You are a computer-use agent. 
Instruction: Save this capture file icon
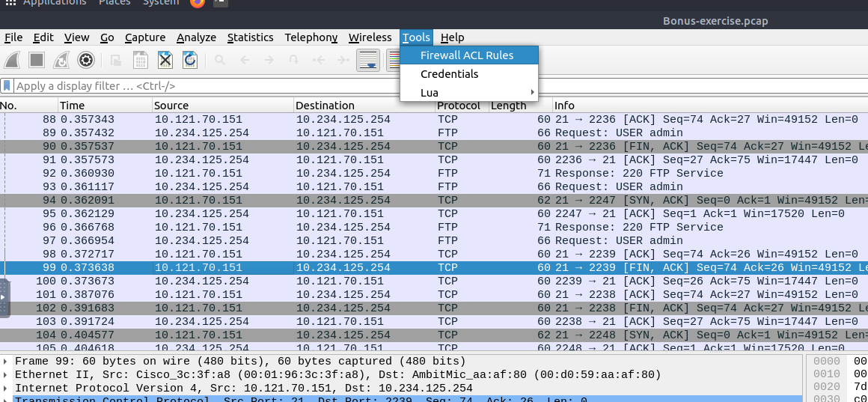[x=141, y=60]
